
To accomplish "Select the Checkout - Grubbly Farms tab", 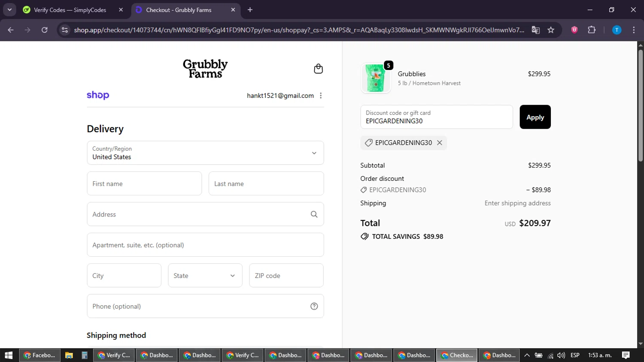I will pyautogui.click(x=185, y=10).
